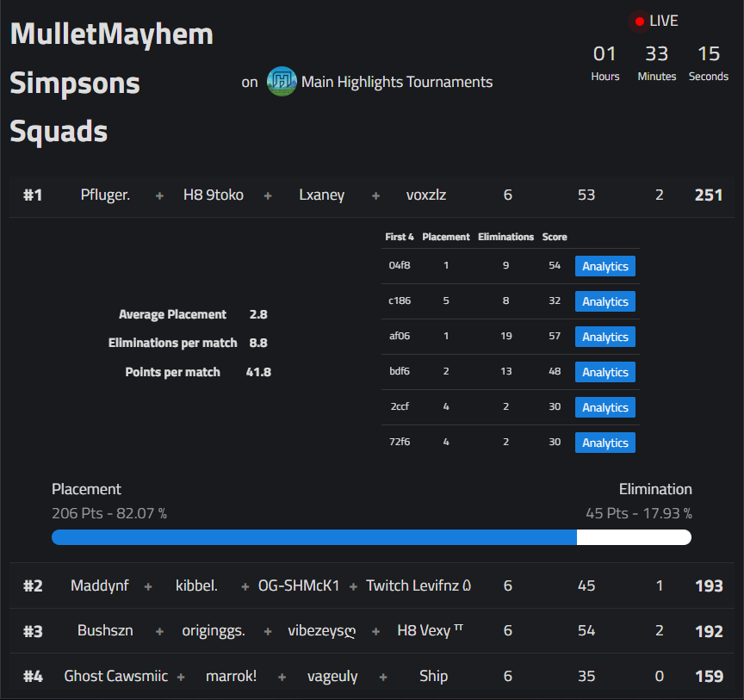Click the 45 Pts - 17.93 % label
Viewport: 744px width, 700px height.
tap(639, 513)
